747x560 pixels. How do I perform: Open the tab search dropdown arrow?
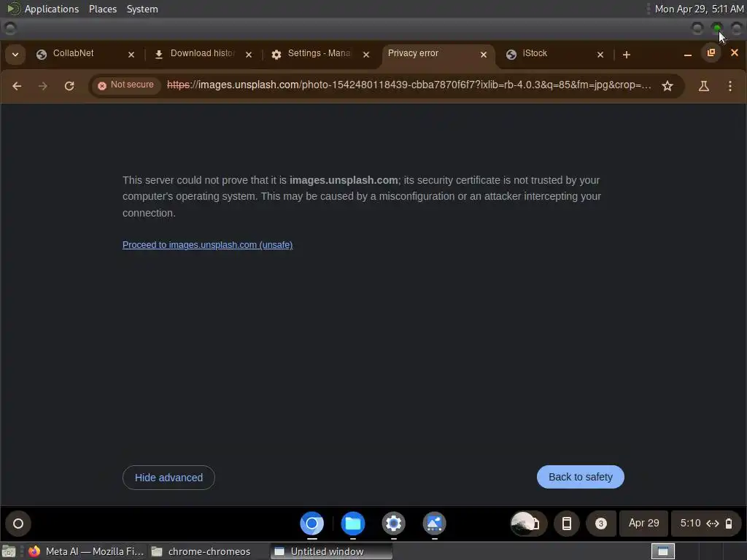[x=15, y=54]
